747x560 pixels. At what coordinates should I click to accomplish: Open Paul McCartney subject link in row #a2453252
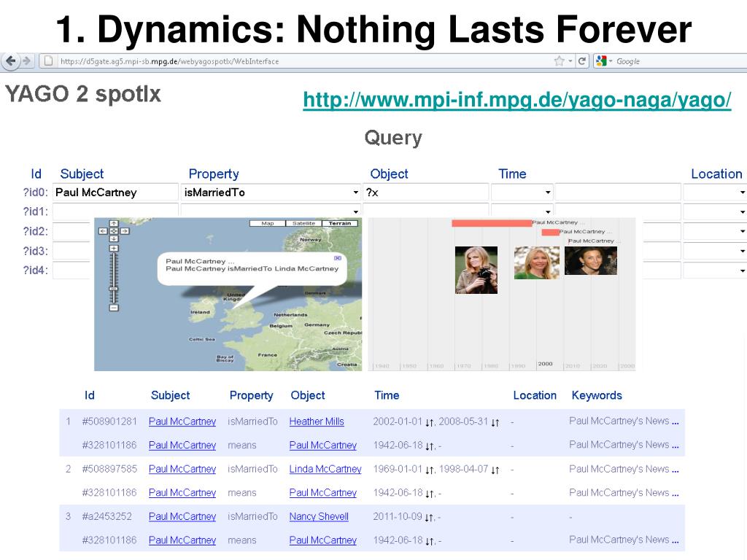182,517
